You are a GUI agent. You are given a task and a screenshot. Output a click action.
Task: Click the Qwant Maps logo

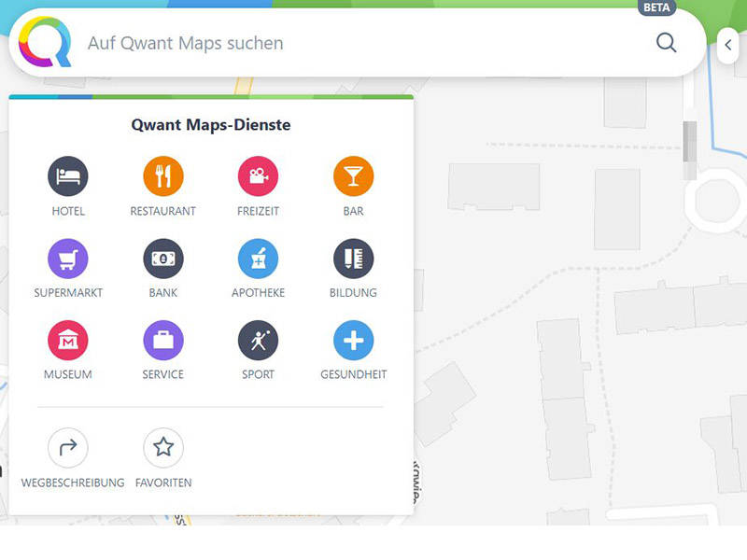(x=45, y=43)
